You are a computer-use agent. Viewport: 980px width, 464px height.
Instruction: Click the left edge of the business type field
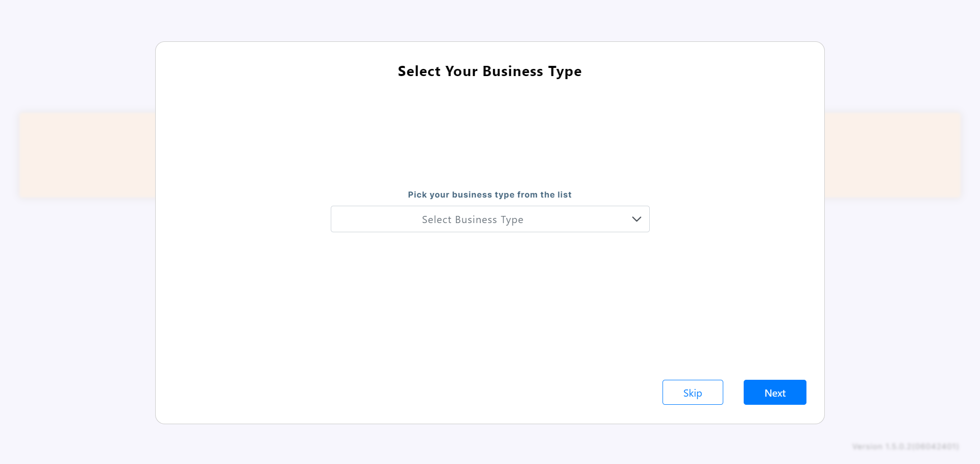point(338,219)
